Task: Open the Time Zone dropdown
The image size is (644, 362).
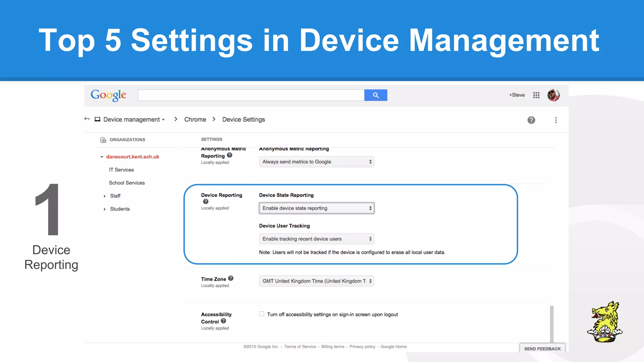Action: 316,281
